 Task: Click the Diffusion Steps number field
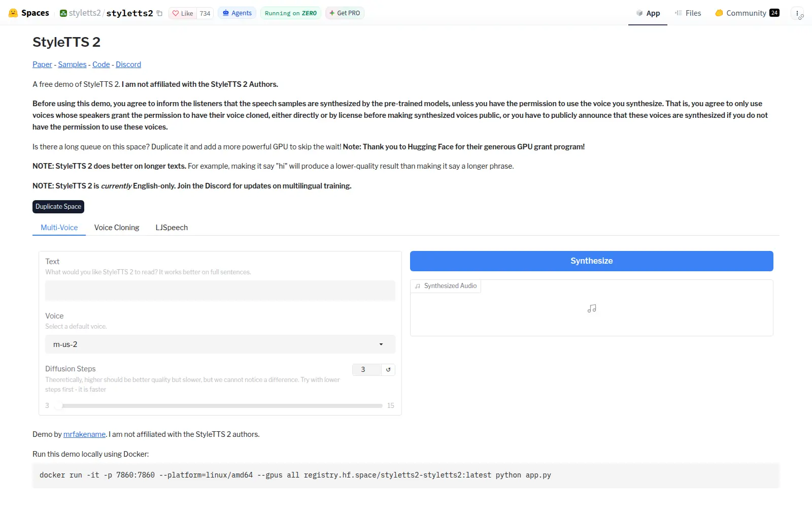pyautogui.click(x=366, y=370)
